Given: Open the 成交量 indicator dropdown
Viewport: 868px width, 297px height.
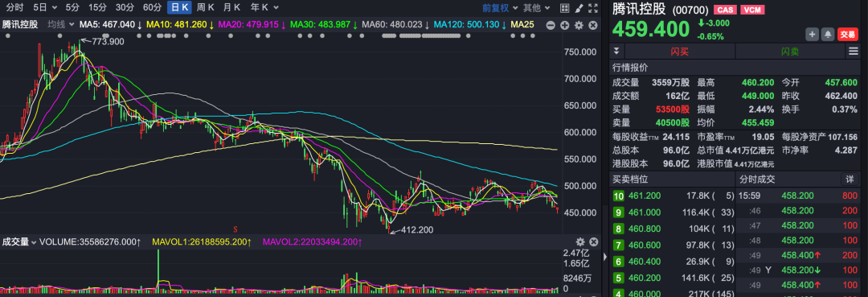Looking at the screenshot, I should click(18, 242).
